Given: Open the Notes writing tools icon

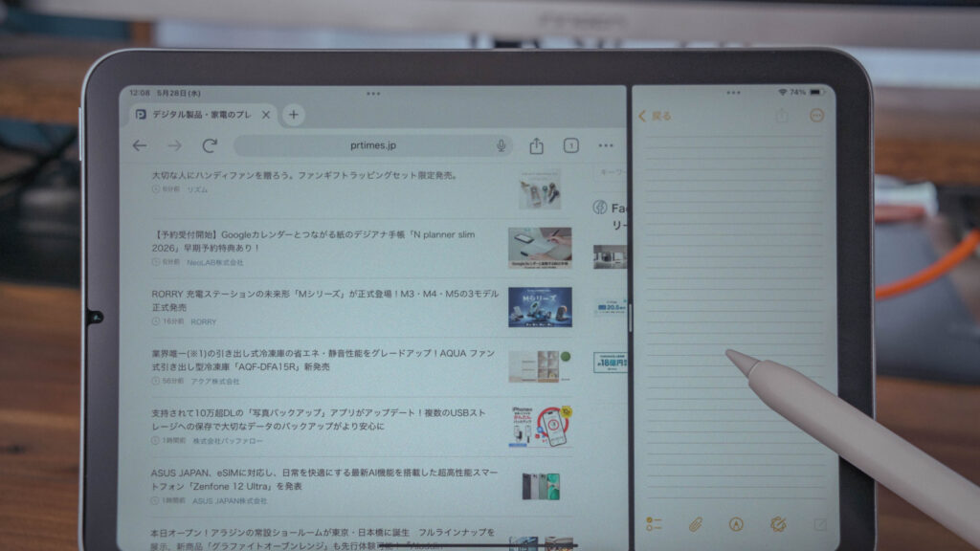Looking at the screenshot, I should coord(778,523).
